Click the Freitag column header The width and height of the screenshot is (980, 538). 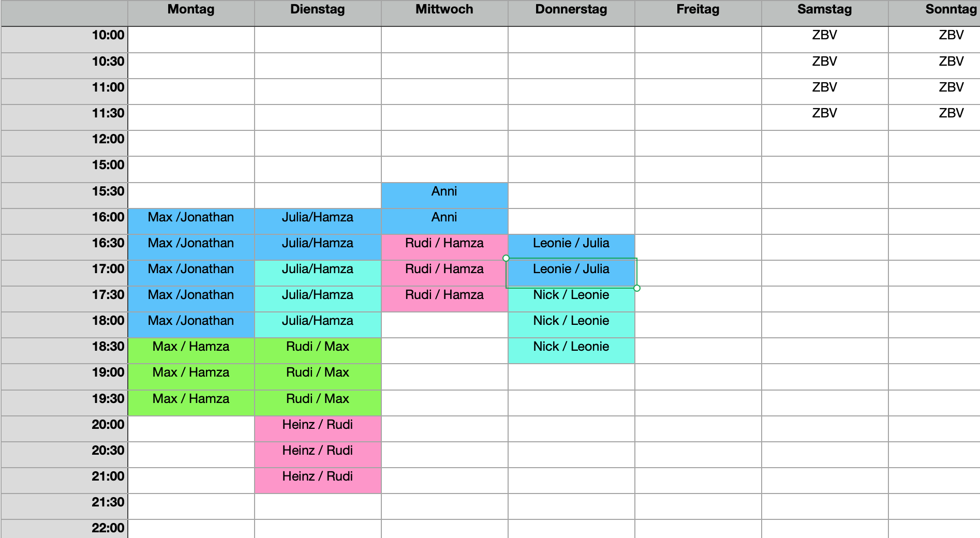point(698,13)
